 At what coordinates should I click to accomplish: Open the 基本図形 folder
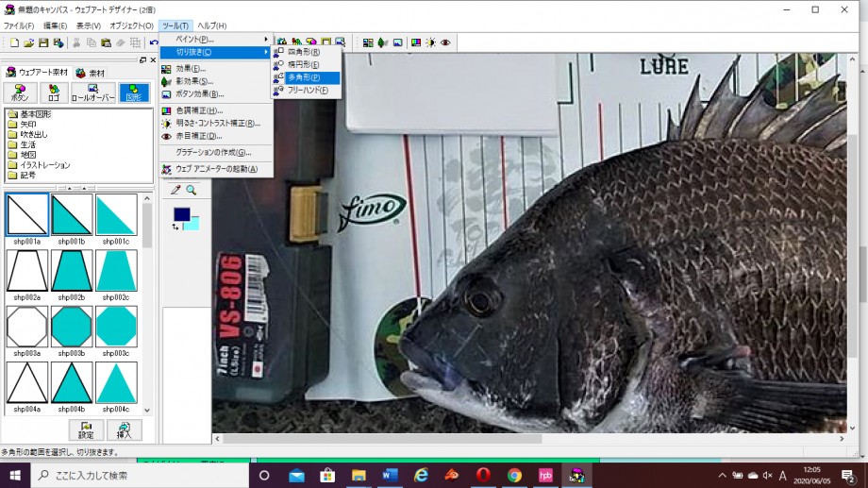[x=30, y=114]
